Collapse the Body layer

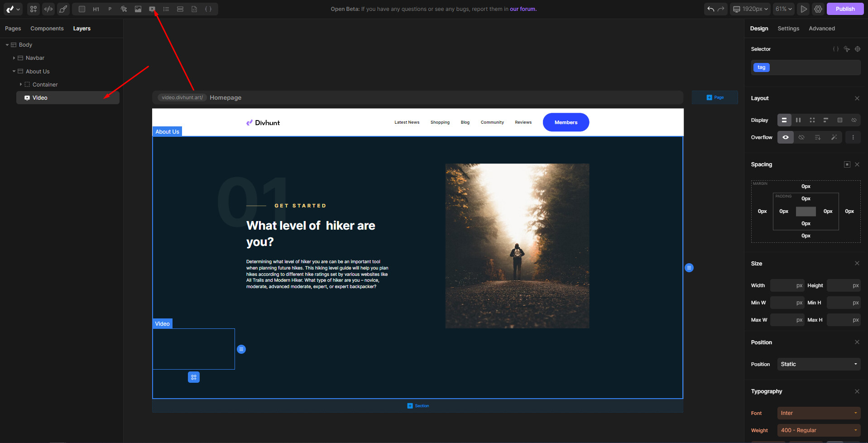(7, 45)
